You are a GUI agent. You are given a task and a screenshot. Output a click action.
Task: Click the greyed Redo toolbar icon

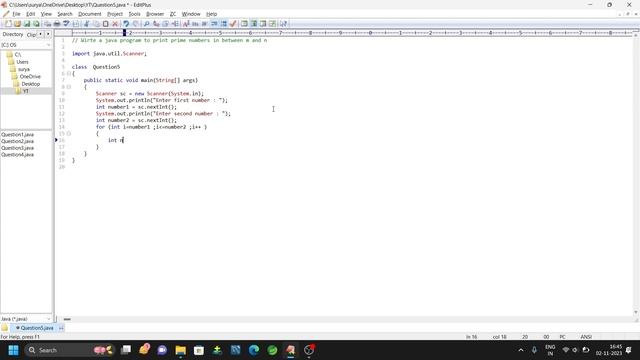click(136, 24)
